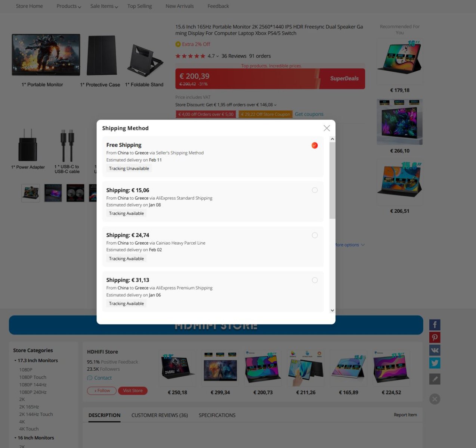Select third product gallery thumbnail
The height and width of the screenshot is (448, 476).
tap(75, 193)
